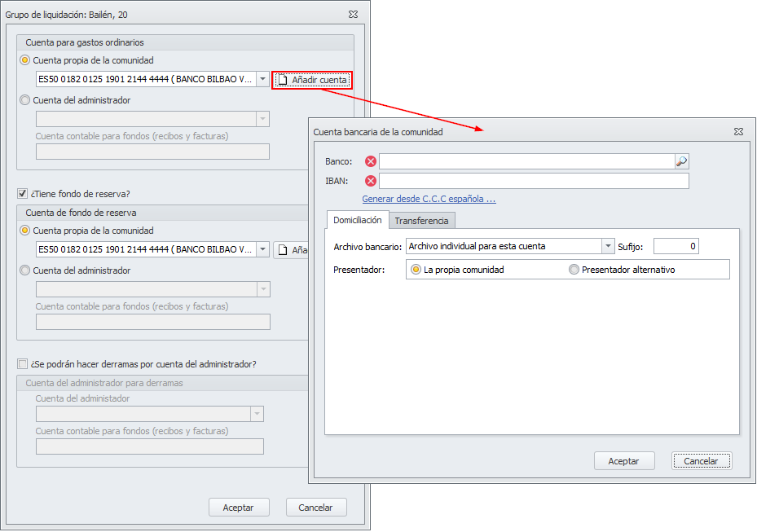Image resolution: width=757 pixels, height=532 pixels.
Task: Open the fondo de reserva community account dropdown
Action: point(262,249)
